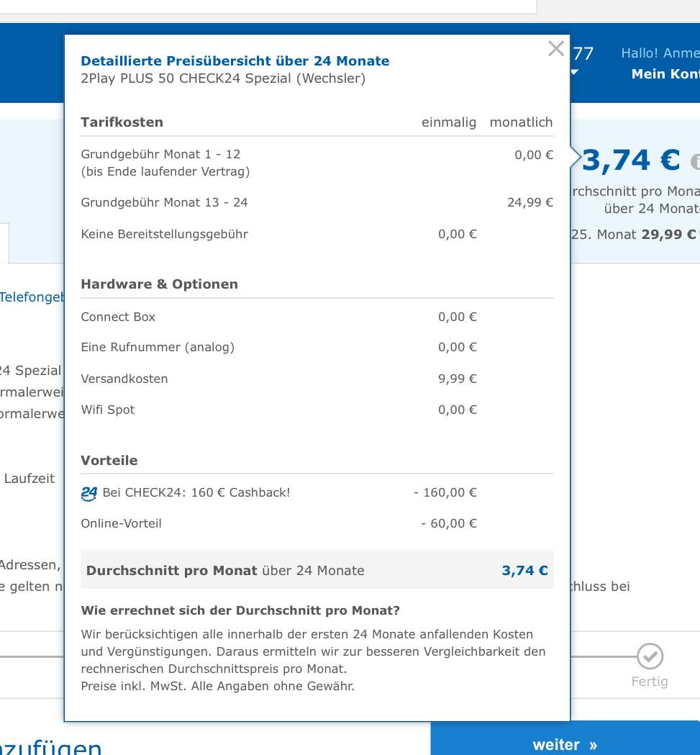The image size is (700, 755).
Task: Click the CHECK24 logo next to cashback offer
Action: [88, 494]
